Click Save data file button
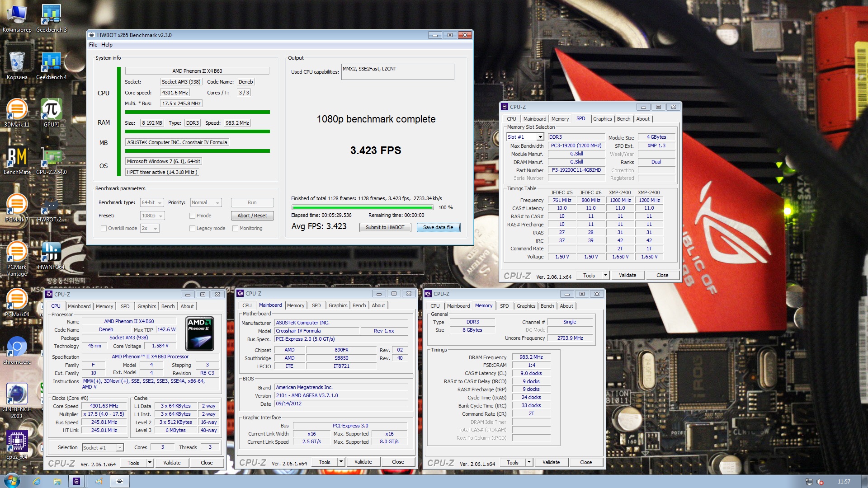868x488 pixels. click(438, 227)
